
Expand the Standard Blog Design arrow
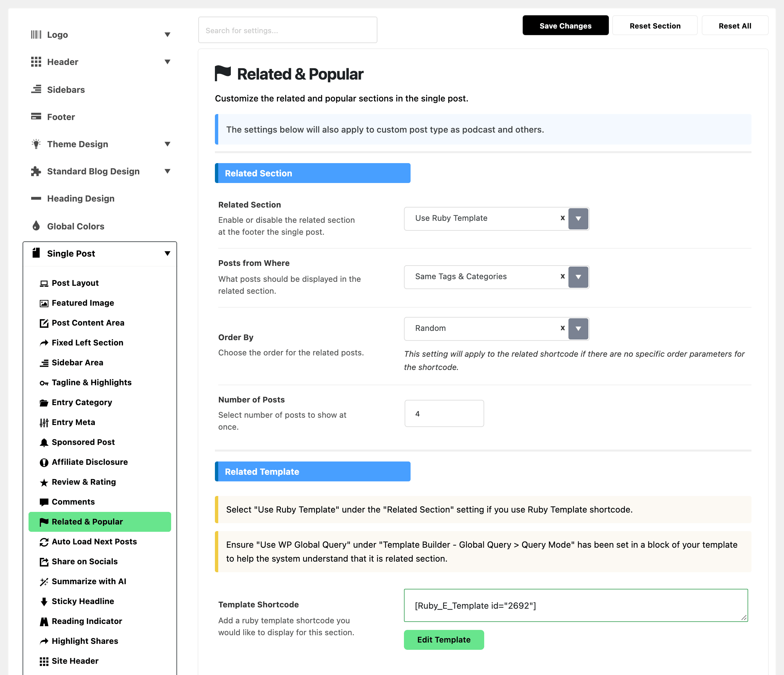[167, 171]
